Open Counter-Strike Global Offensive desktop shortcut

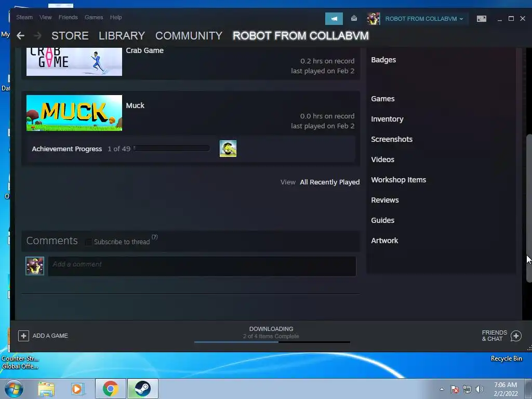(x=20, y=362)
